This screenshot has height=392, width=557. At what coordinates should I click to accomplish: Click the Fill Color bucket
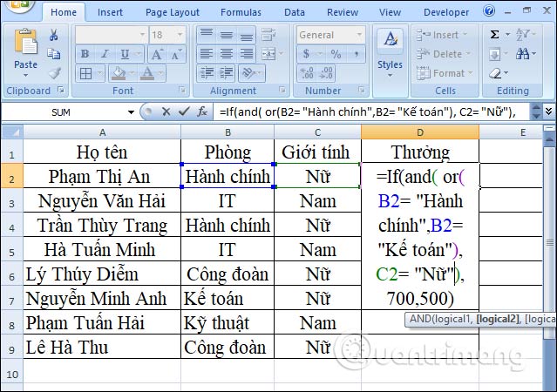click(x=119, y=73)
